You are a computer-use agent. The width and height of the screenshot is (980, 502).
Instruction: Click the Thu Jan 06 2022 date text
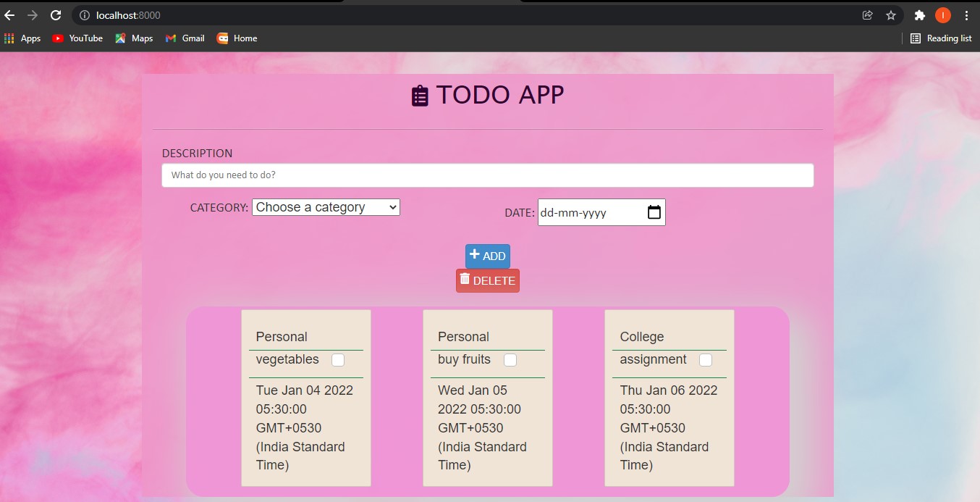tap(669, 427)
